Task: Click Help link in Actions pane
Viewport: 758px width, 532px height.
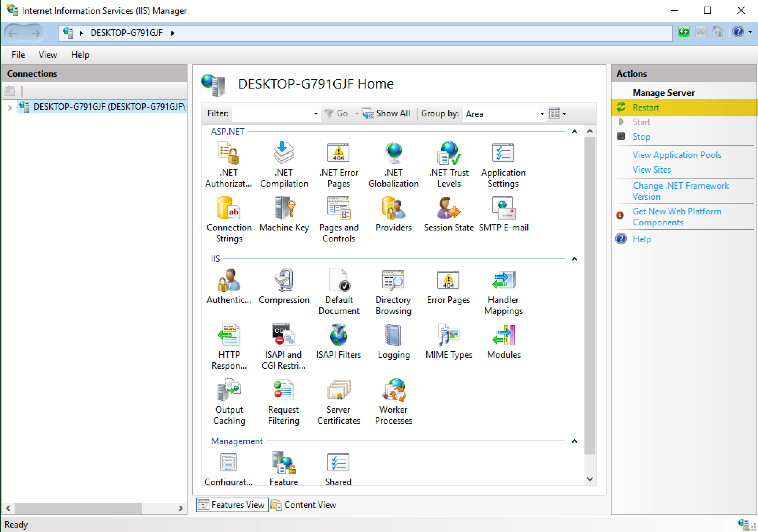Action: pos(642,239)
